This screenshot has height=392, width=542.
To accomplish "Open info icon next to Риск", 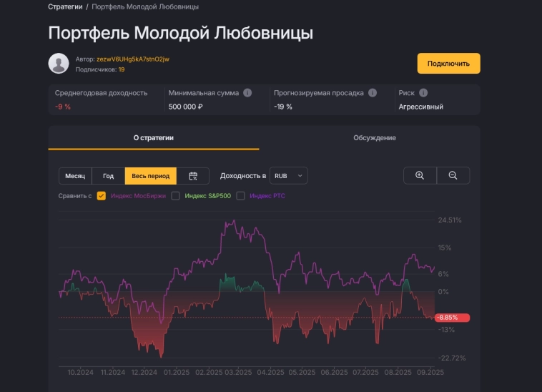I will click(x=423, y=93).
